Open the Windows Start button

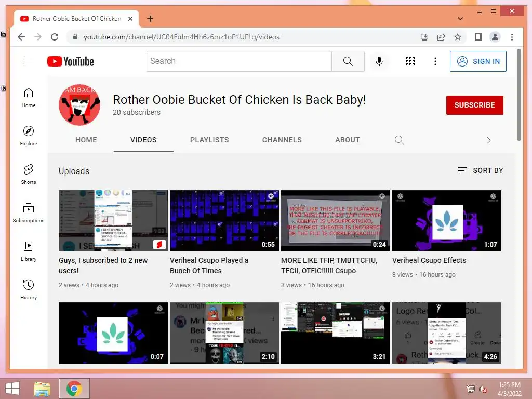tap(12, 389)
